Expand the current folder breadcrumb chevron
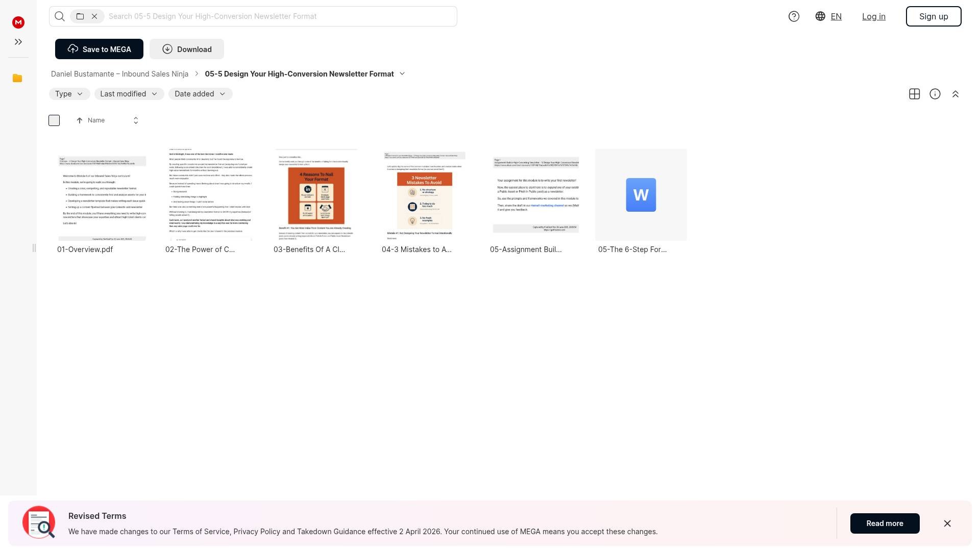This screenshot has height=551, width=980. (x=402, y=74)
